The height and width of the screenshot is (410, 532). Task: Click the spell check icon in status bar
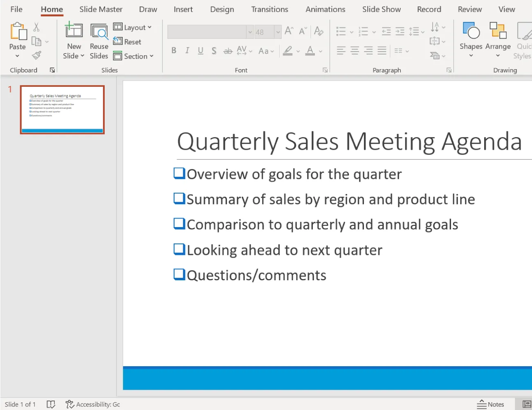(51, 404)
